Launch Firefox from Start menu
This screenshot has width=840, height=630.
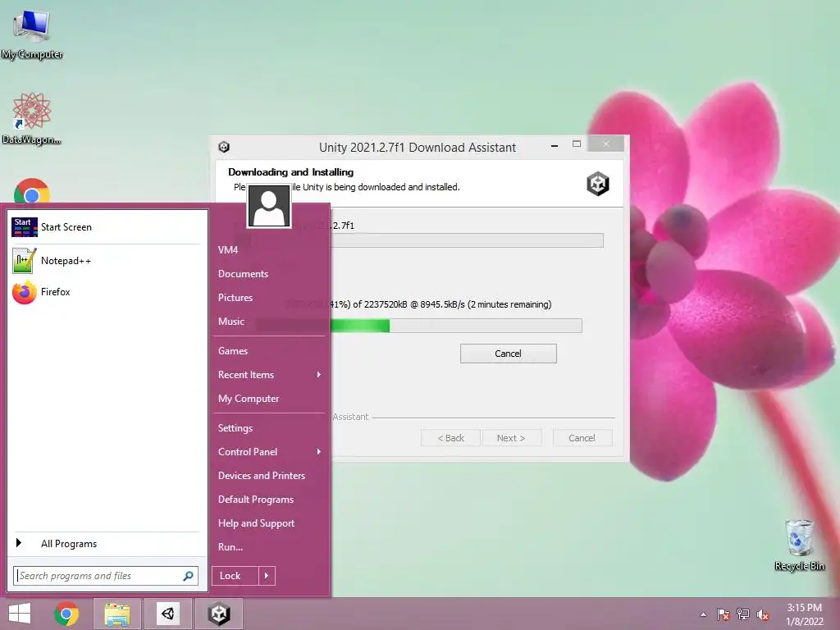pos(106,292)
